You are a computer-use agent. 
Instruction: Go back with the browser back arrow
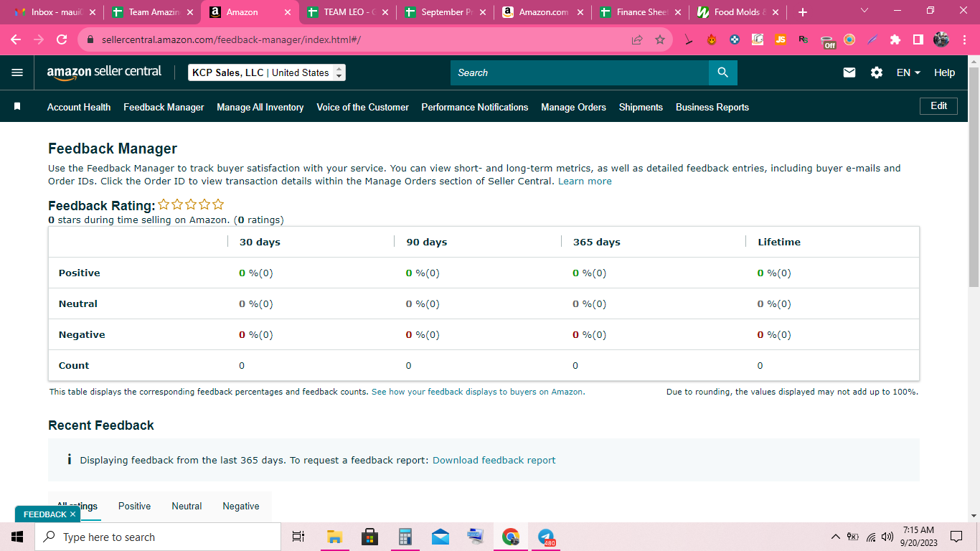(16, 39)
